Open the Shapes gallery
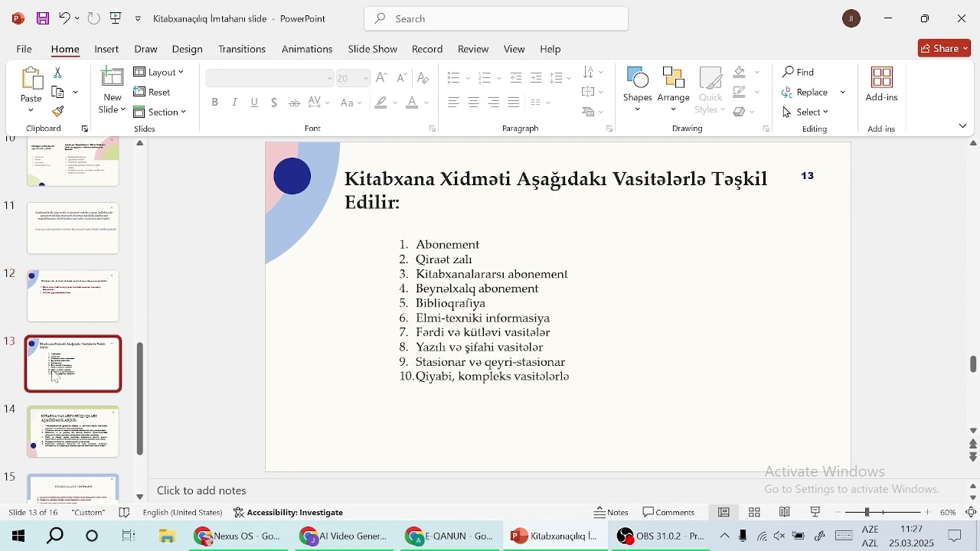Screen dimensions: 980x551 click(x=638, y=91)
